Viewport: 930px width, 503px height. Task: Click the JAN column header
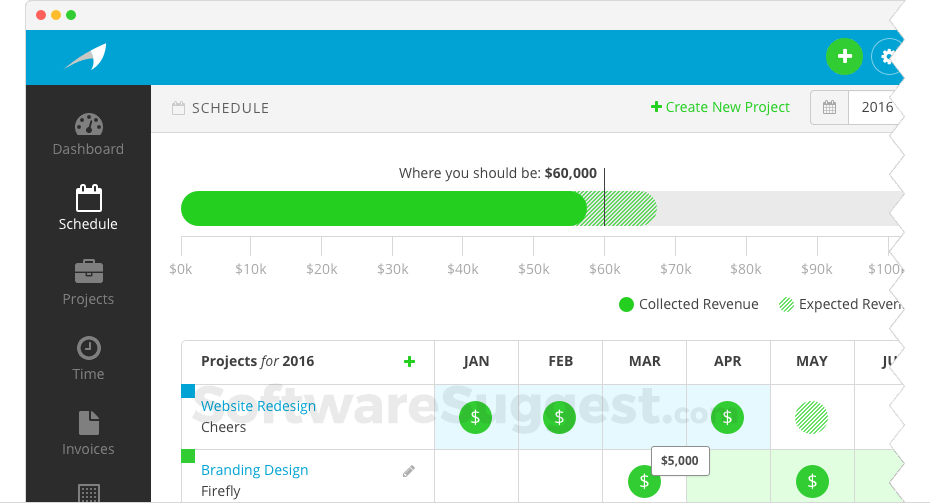click(x=476, y=361)
